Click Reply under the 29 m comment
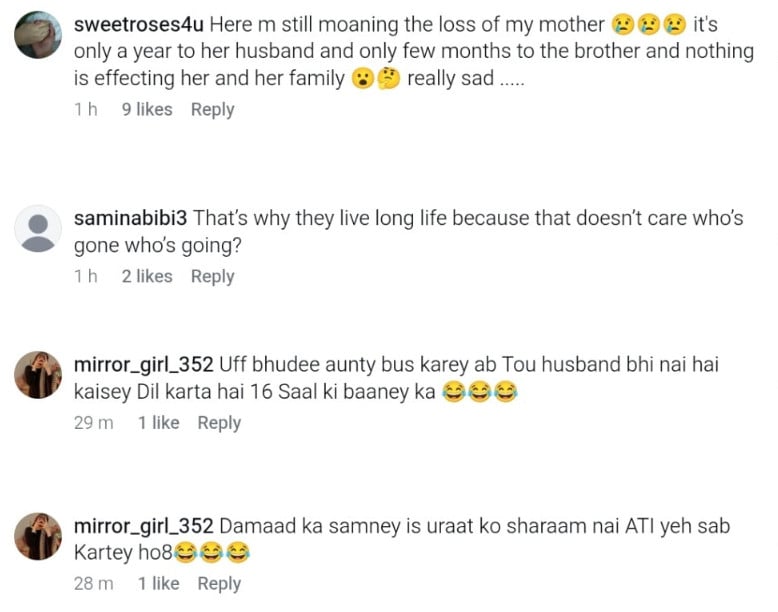Image resolution: width=778 pixels, height=612 pixels. pos(219,423)
